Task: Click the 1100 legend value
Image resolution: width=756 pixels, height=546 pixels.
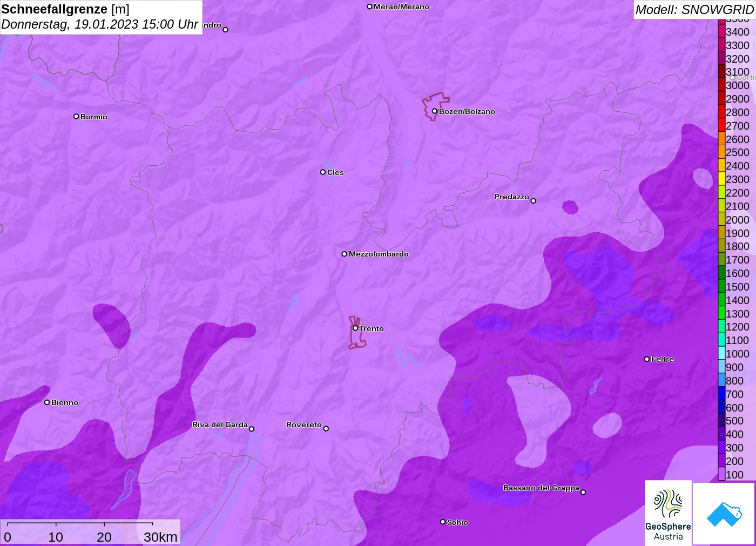Action: tap(738, 340)
